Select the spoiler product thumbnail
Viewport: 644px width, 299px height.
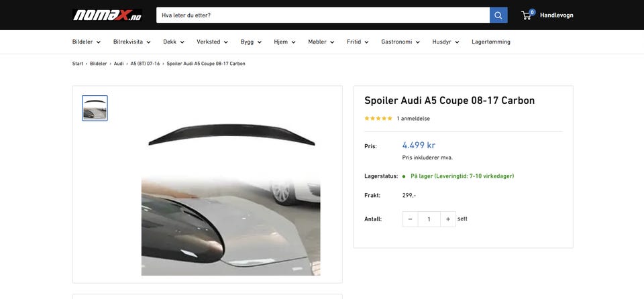95,108
